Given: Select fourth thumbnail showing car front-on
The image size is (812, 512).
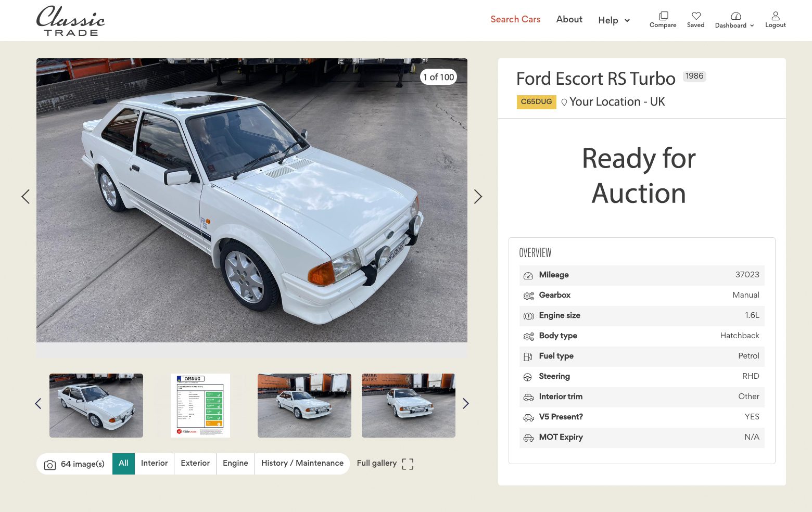Looking at the screenshot, I should [409, 405].
